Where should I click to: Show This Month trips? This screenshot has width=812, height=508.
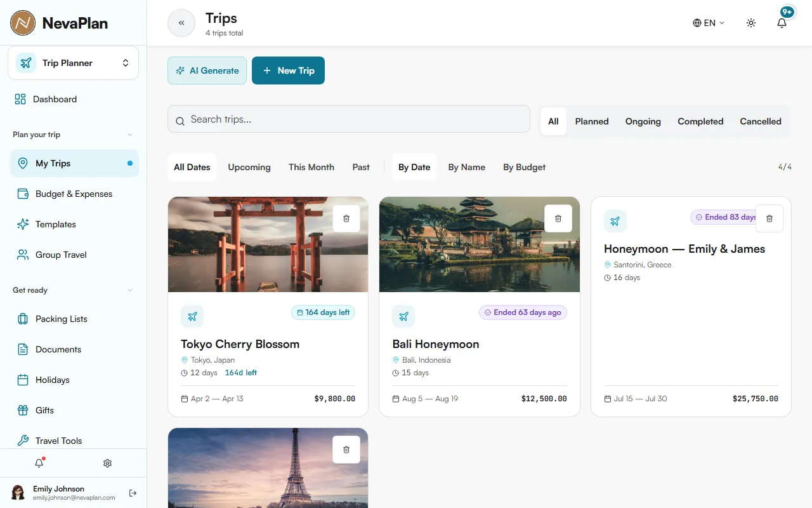311,167
